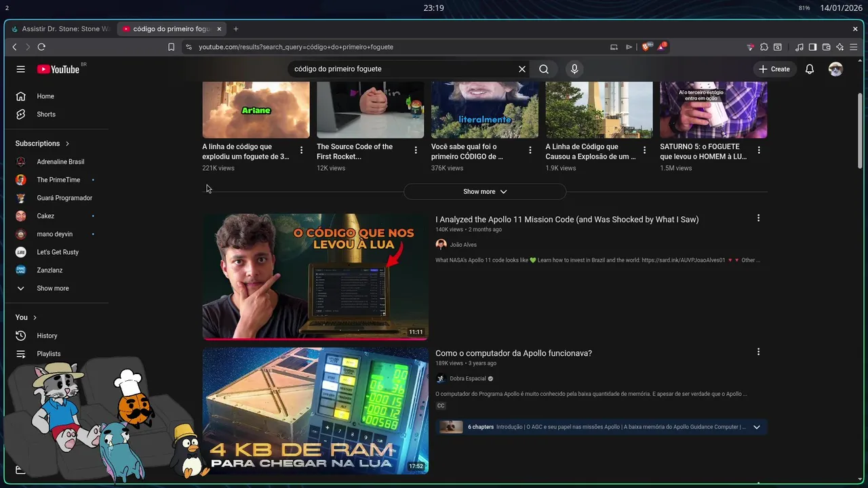This screenshot has width=868, height=488.
Task: Show more Shorts results
Action: tap(485, 192)
